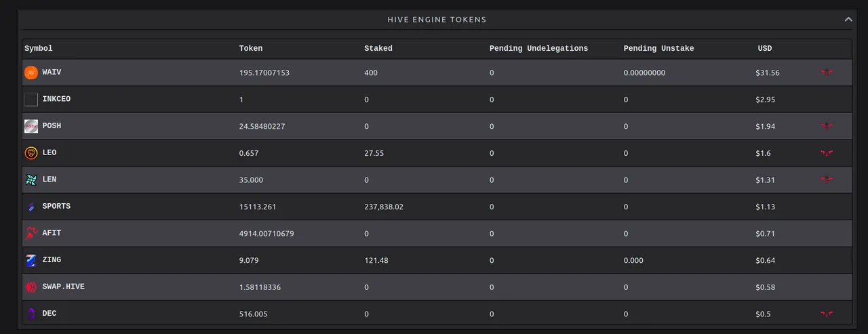Click the POSH token logo icon

click(x=31, y=126)
